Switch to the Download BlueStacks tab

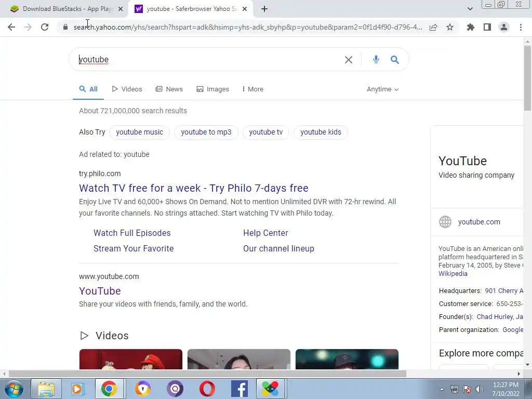click(64, 9)
